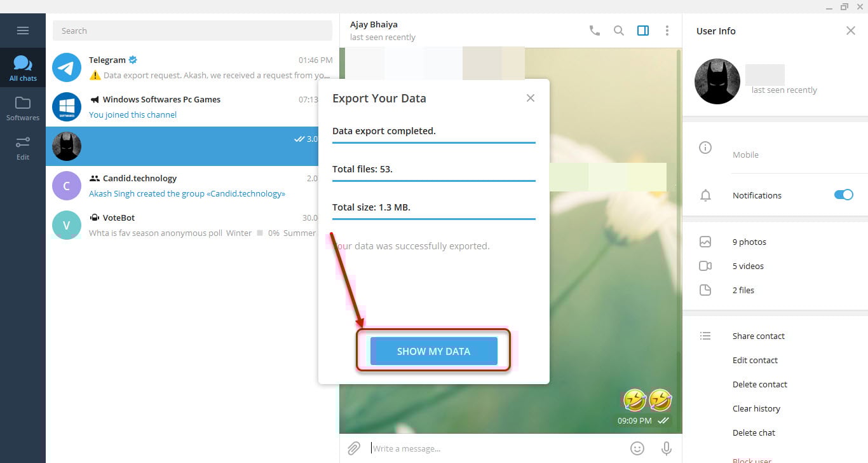The image size is (868, 463).
Task: Select the All chats folder
Action: [23, 68]
